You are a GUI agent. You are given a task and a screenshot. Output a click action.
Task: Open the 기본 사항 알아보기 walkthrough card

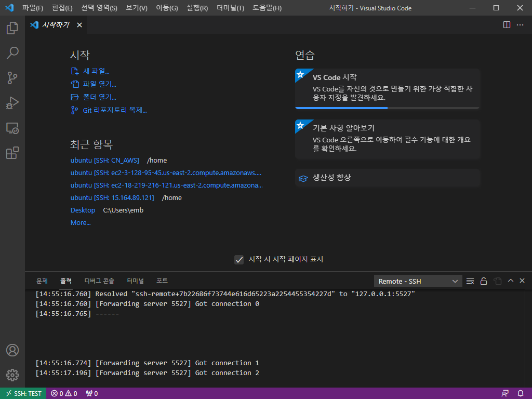coord(387,139)
